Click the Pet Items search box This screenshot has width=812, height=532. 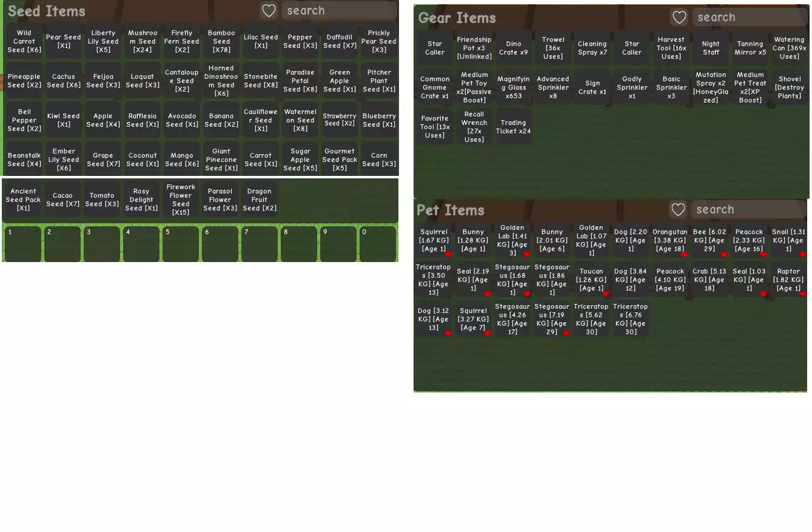click(748, 209)
